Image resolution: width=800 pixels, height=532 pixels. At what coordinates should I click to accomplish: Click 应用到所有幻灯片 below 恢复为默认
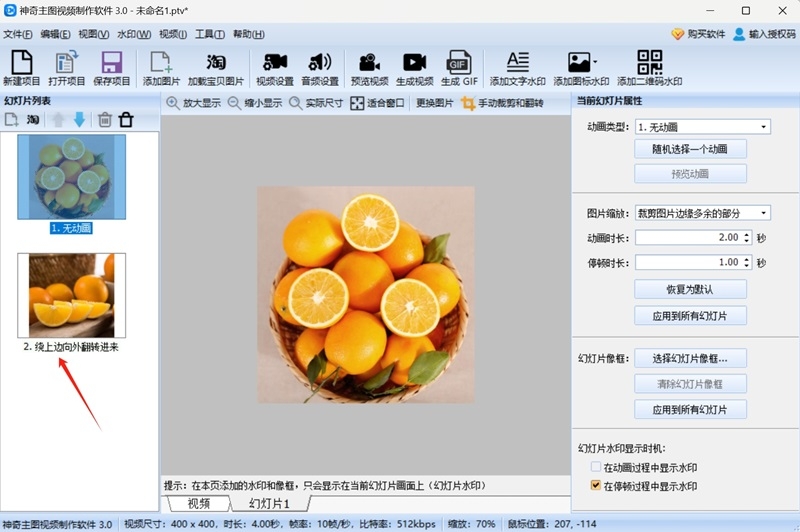[690, 316]
